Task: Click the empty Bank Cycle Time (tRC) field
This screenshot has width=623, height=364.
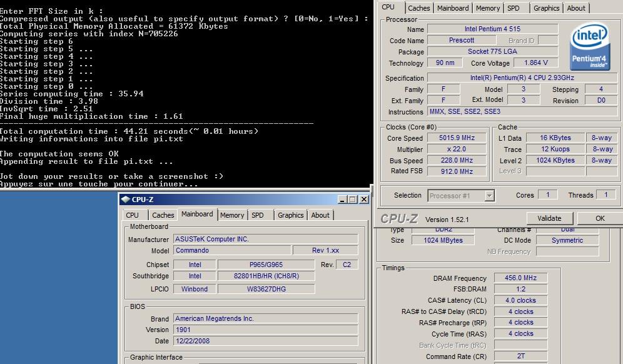Action: coord(521,345)
